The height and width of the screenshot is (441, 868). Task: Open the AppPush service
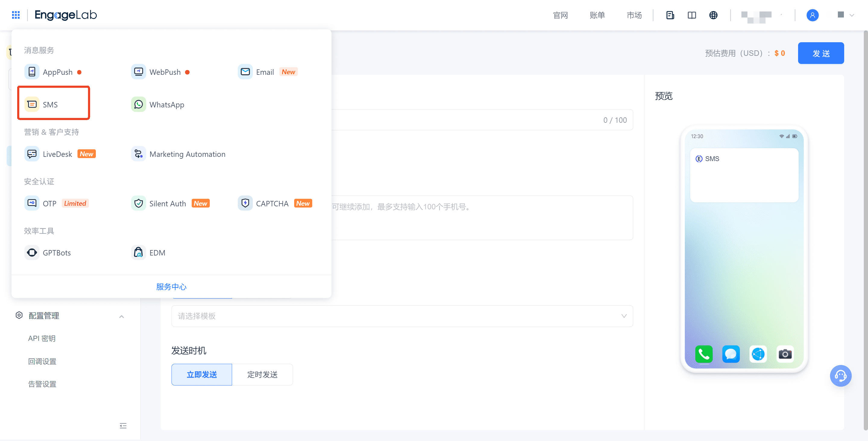[x=53, y=72]
